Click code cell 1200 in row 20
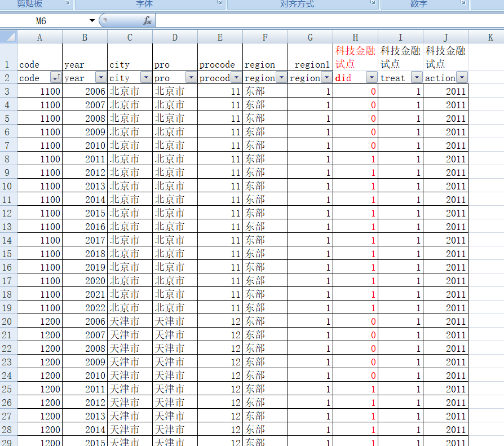The image size is (504, 446). coord(39,321)
